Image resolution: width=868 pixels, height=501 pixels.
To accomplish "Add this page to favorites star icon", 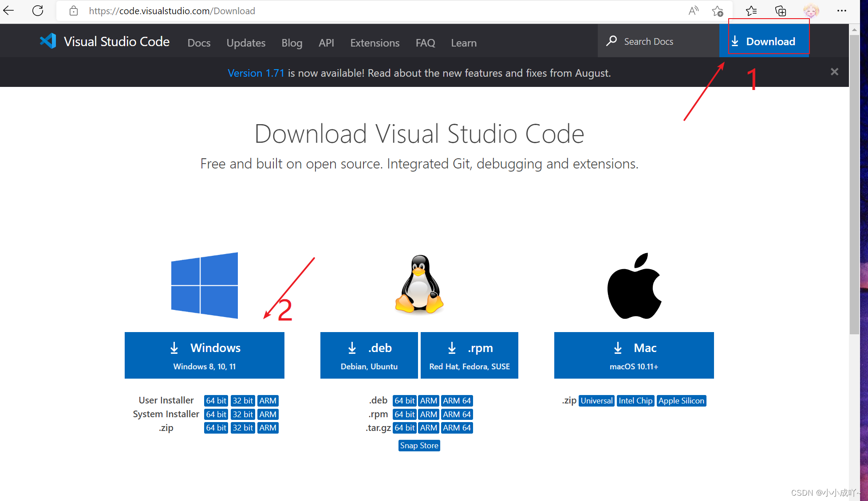I will (718, 11).
